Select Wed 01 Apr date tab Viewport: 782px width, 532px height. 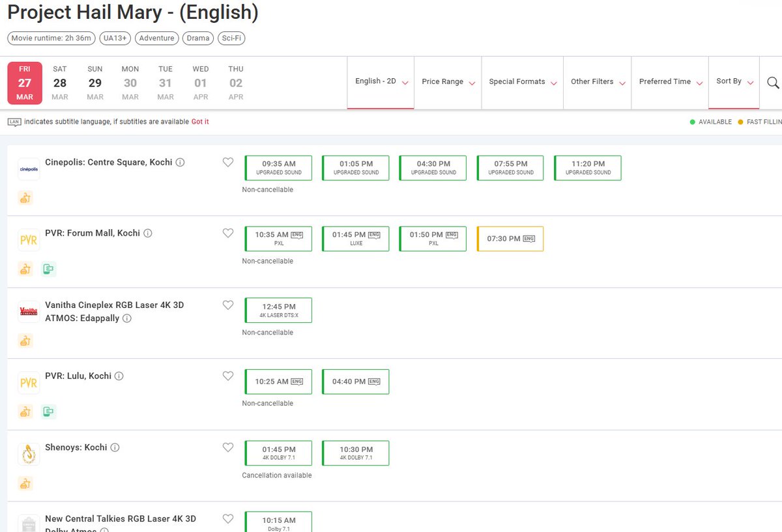coord(201,83)
